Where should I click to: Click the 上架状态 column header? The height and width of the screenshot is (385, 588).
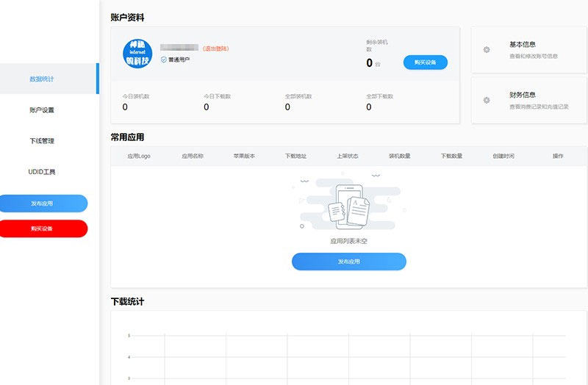tap(348, 156)
